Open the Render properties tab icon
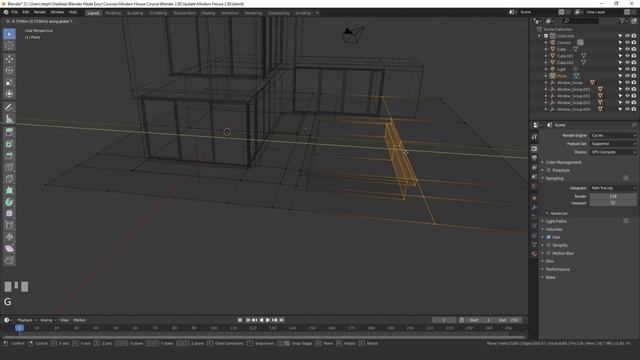This screenshot has width=640, height=360. (534, 149)
